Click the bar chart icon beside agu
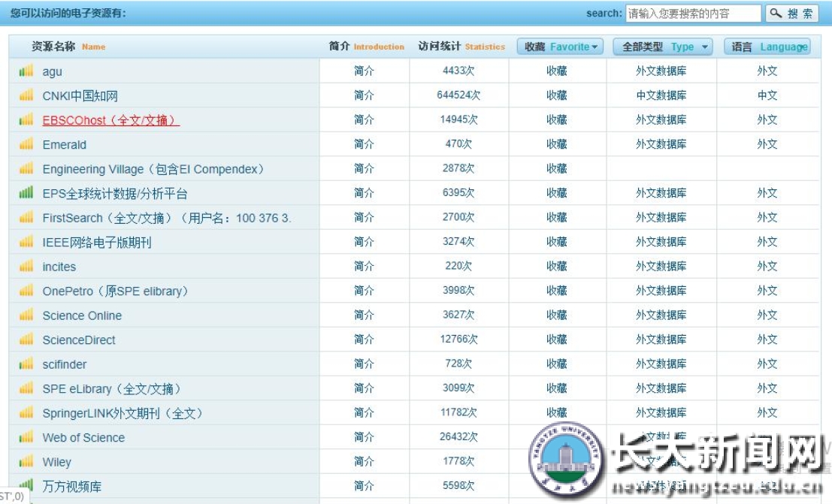This screenshot has height=504, width=832. click(26, 71)
